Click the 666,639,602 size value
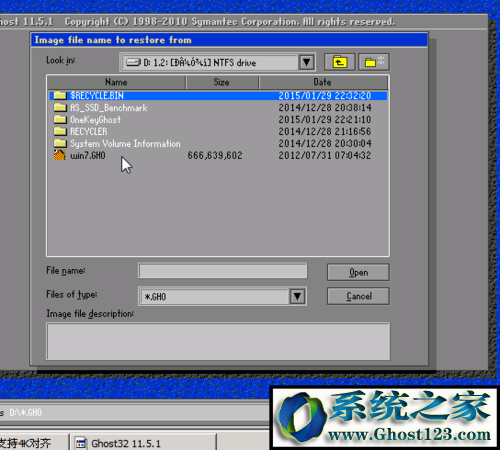Image resolution: width=500 pixels, height=450 pixels. [x=215, y=156]
